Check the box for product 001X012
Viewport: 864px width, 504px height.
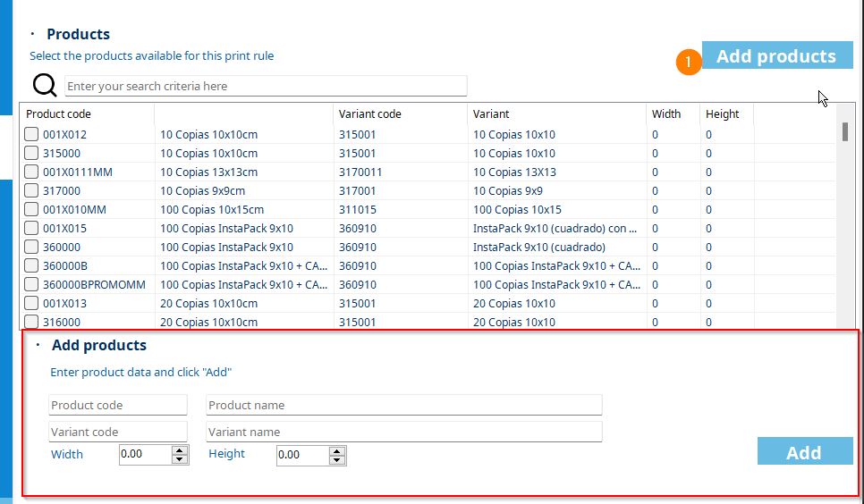click(31, 134)
